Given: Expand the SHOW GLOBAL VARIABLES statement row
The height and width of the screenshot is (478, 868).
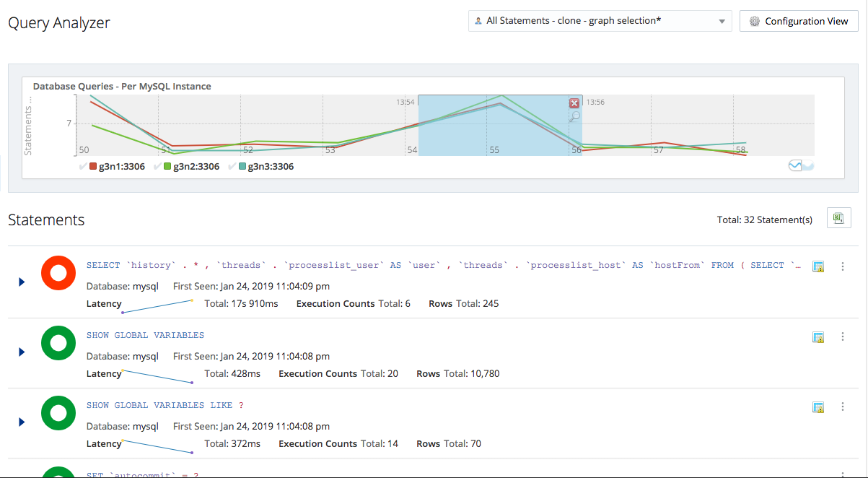Looking at the screenshot, I should 21,352.
